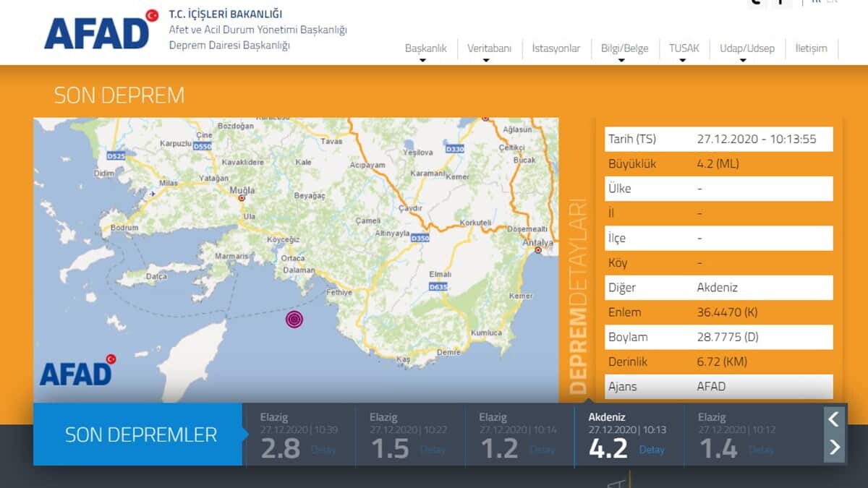868x488 pixels.
Task: Open the Veritabanı dropdown menu
Action: (489, 49)
